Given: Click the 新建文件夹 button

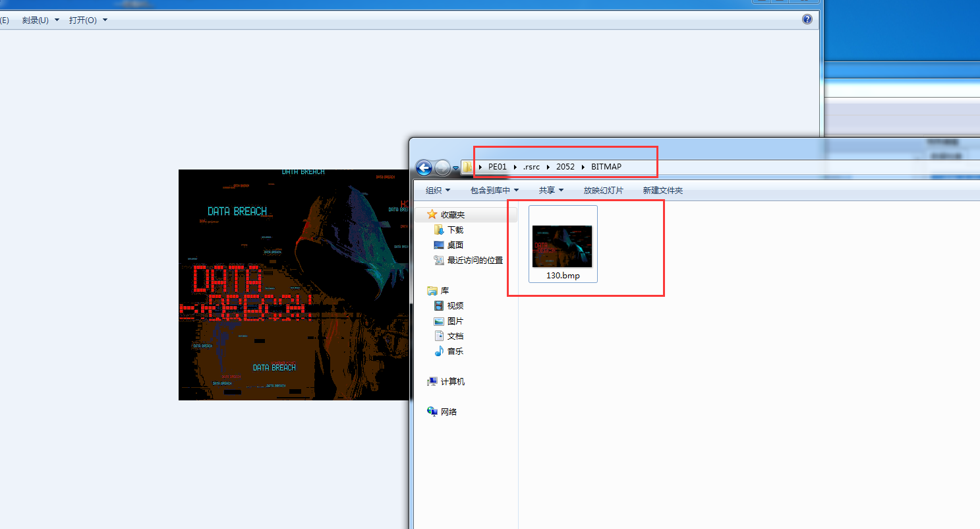Looking at the screenshot, I should pyautogui.click(x=662, y=190).
